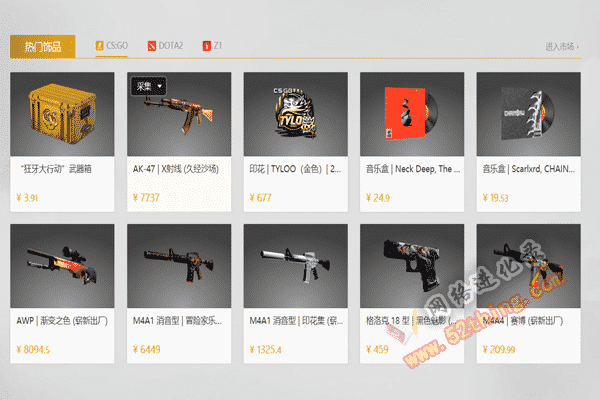Follow the 进入市场 link
Viewport: 600px width, 400px height.
point(560,47)
